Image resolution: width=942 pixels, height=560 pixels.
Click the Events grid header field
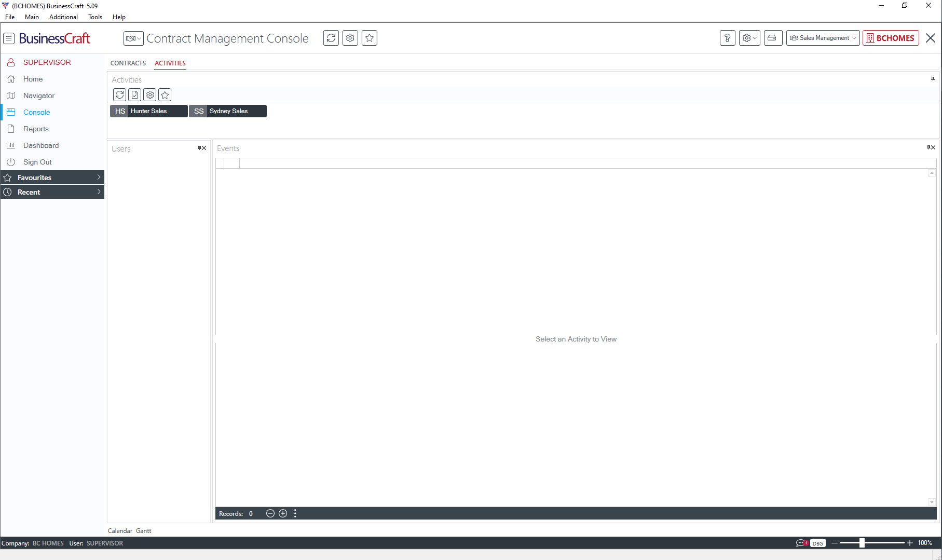pyautogui.click(x=588, y=163)
